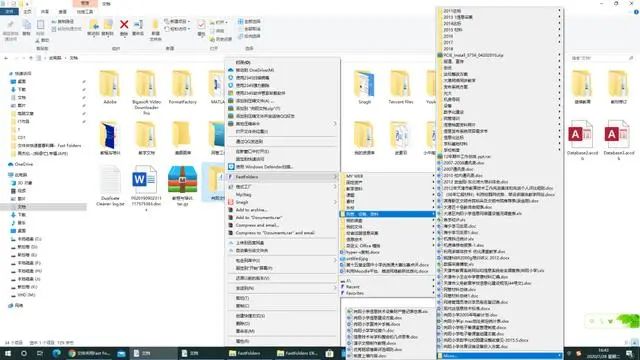Viewport: 640px width, 360px height.
Task: Click the search box in Explorer
Action: 602,58
